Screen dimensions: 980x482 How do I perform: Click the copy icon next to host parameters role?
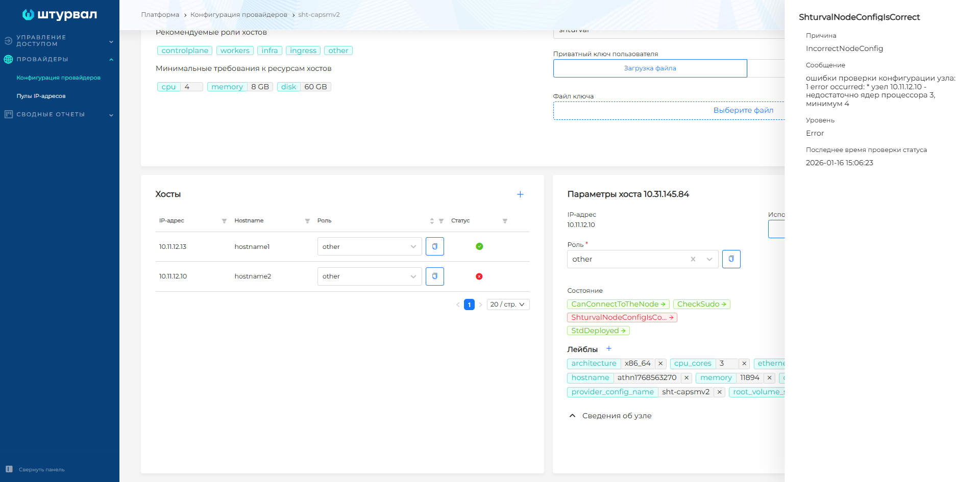pyautogui.click(x=731, y=259)
